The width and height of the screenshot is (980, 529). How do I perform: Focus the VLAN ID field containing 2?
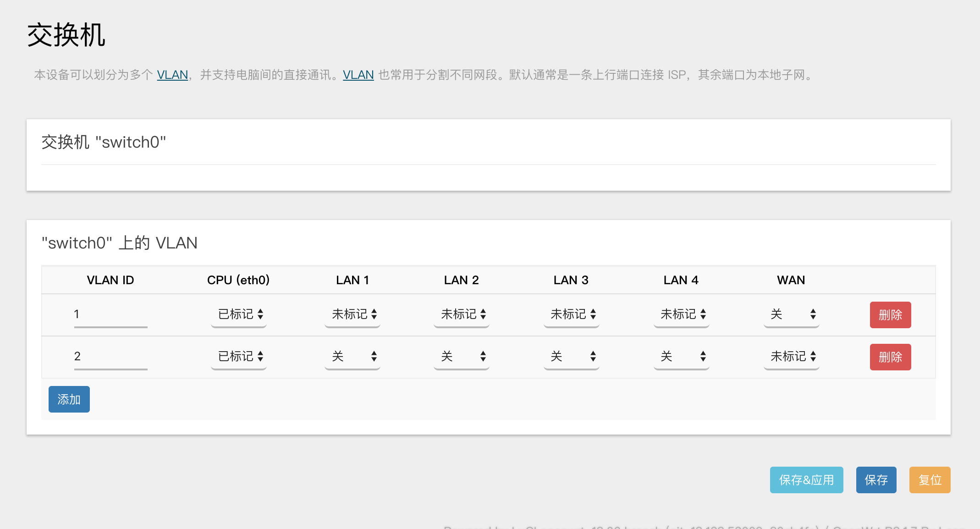(110, 357)
